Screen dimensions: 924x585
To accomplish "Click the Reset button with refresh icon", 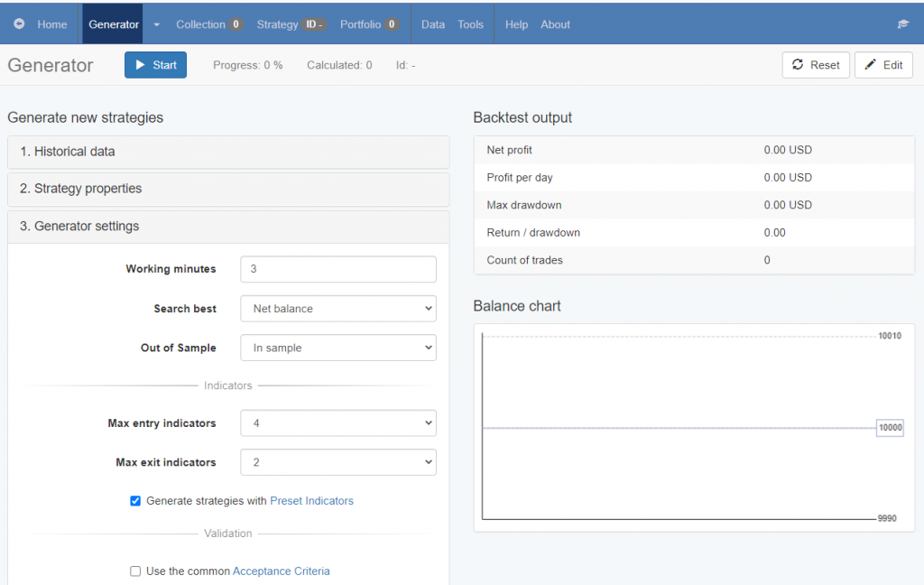I will tap(816, 65).
